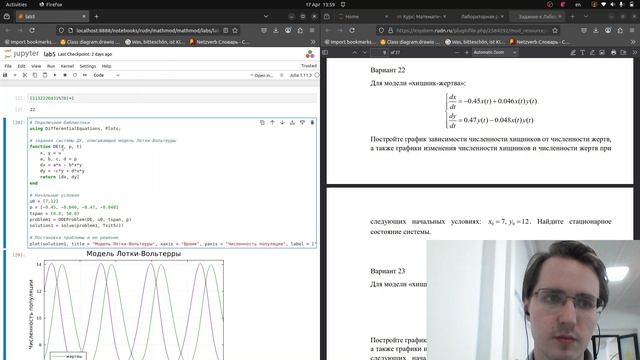The image size is (640, 360).
Task: Print the PDF with the printer icon
Action: click(613, 52)
